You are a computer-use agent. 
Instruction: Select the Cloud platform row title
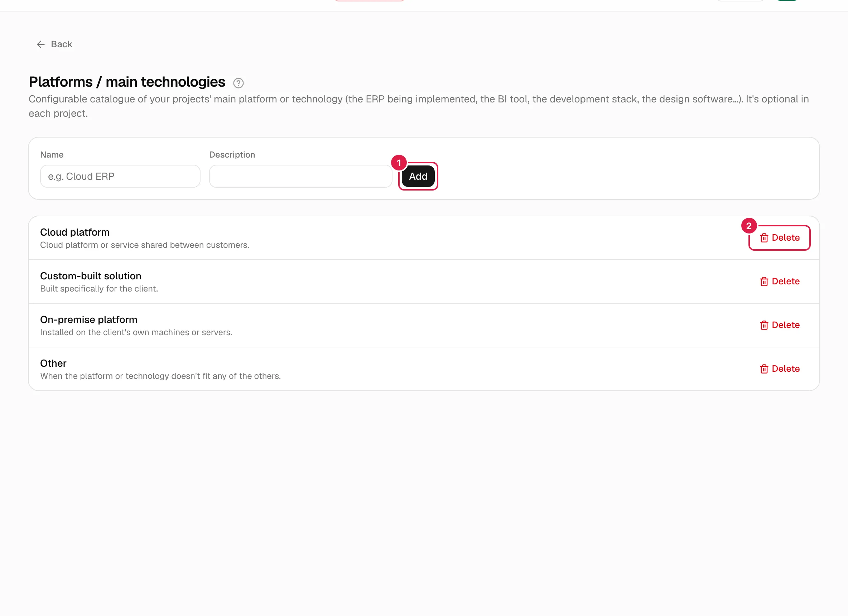coord(75,233)
